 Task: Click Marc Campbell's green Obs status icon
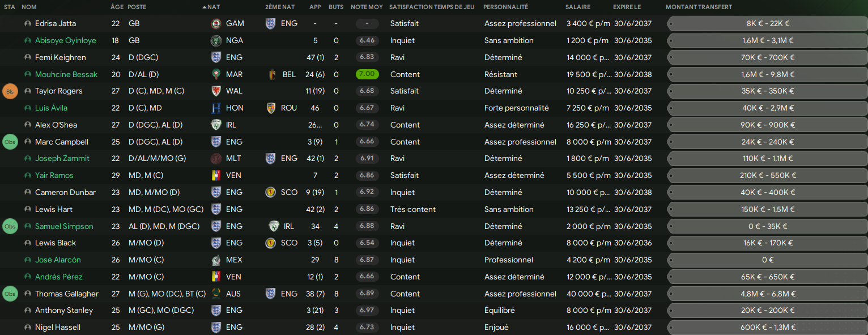[10, 142]
